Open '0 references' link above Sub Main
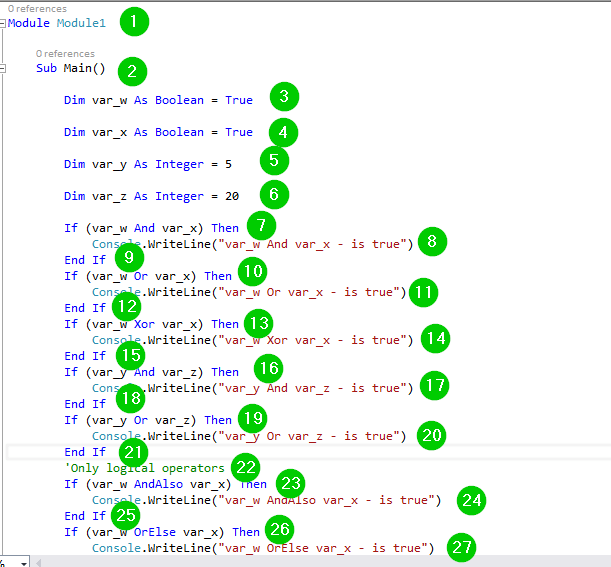The image size is (611, 567). coord(65,54)
